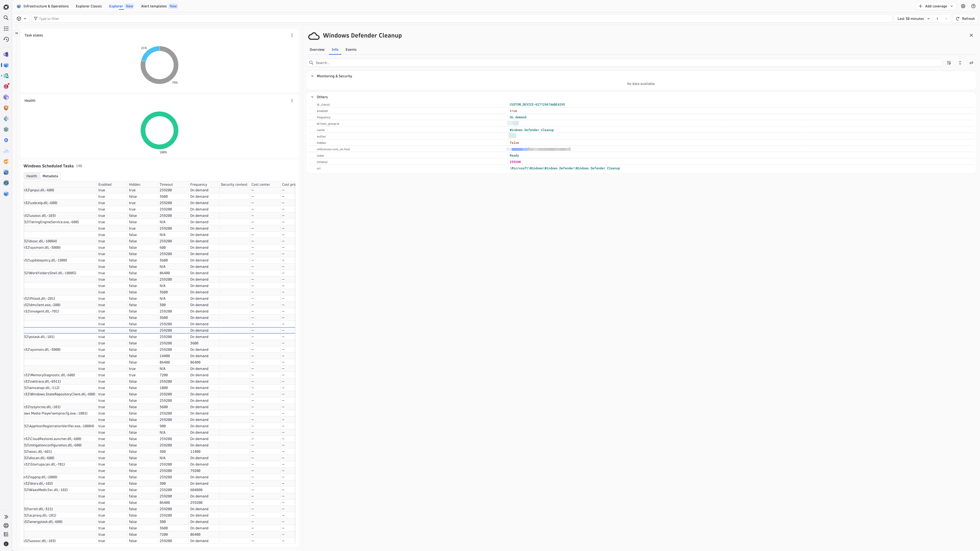Select the Explorer New tab
The height and width of the screenshot is (551, 980).
(121, 6)
